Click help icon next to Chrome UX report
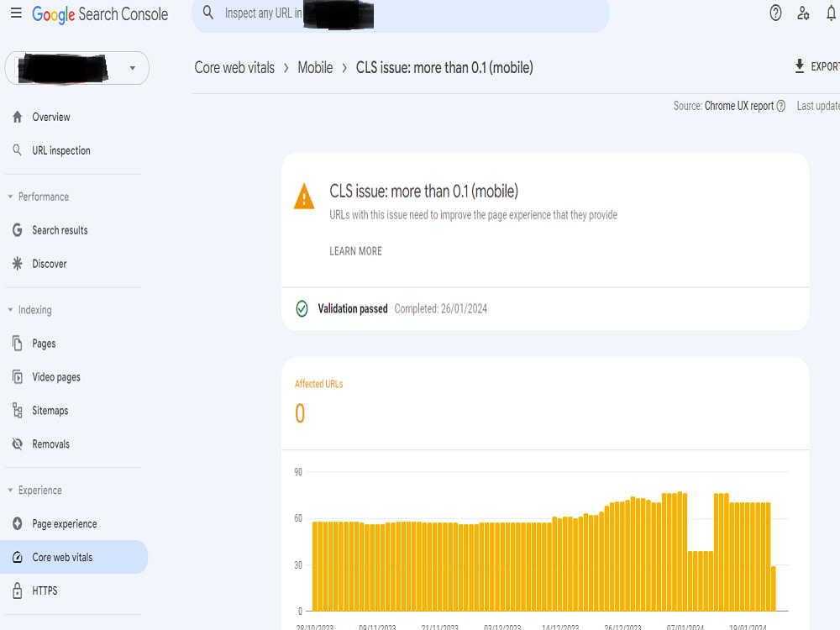This screenshot has height=630, width=840. pyautogui.click(x=781, y=106)
